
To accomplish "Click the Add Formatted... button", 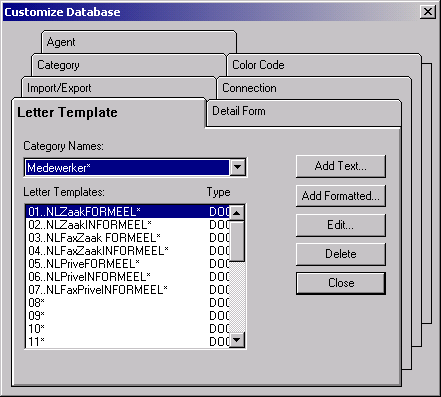I will click(x=341, y=196).
